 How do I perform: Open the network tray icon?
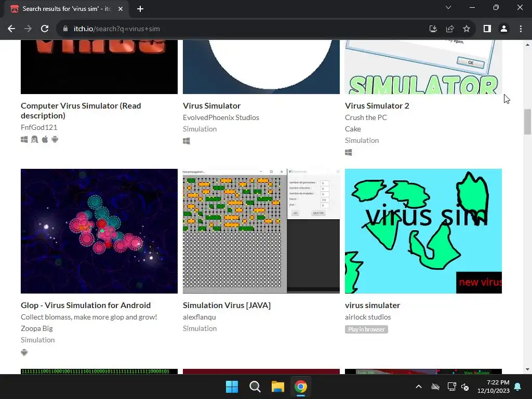tap(451, 387)
